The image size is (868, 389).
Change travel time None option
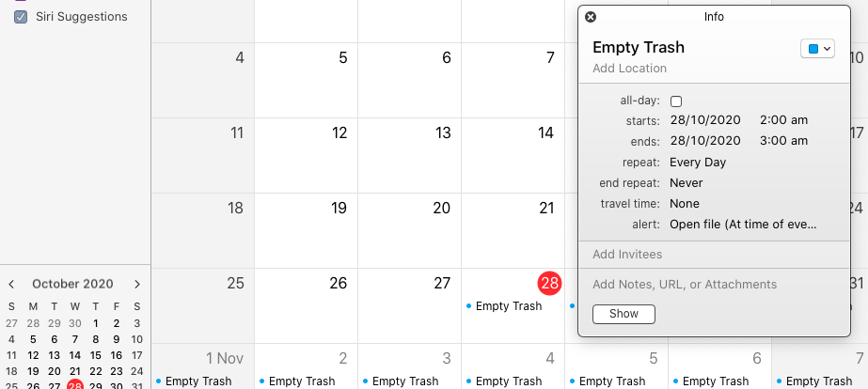pyautogui.click(x=685, y=204)
